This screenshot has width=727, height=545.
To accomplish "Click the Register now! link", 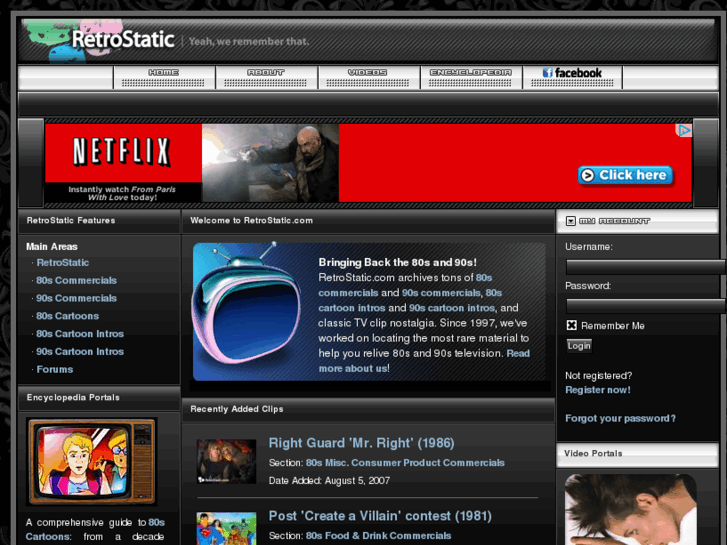I will [598, 390].
